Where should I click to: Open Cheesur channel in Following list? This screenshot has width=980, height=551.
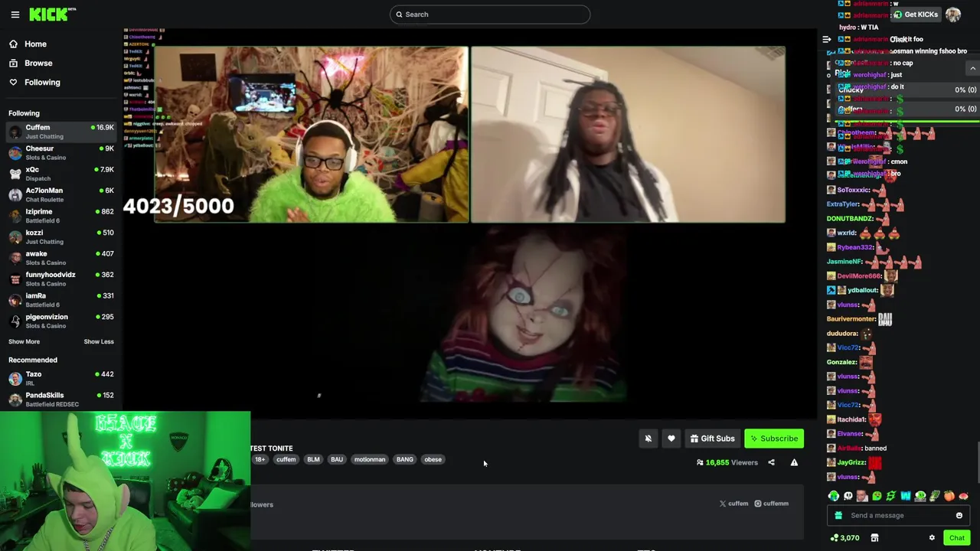pos(60,153)
